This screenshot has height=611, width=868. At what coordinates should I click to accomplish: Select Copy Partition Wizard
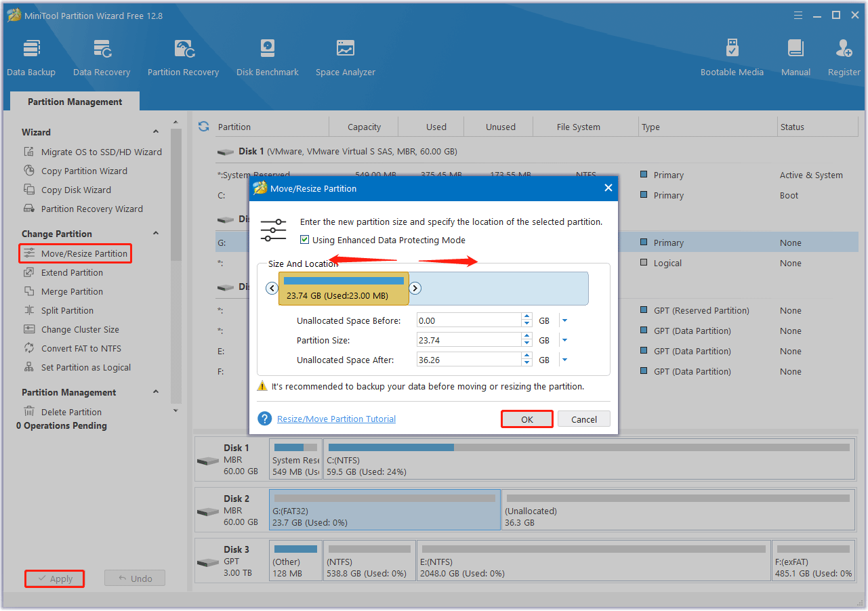pyautogui.click(x=76, y=171)
